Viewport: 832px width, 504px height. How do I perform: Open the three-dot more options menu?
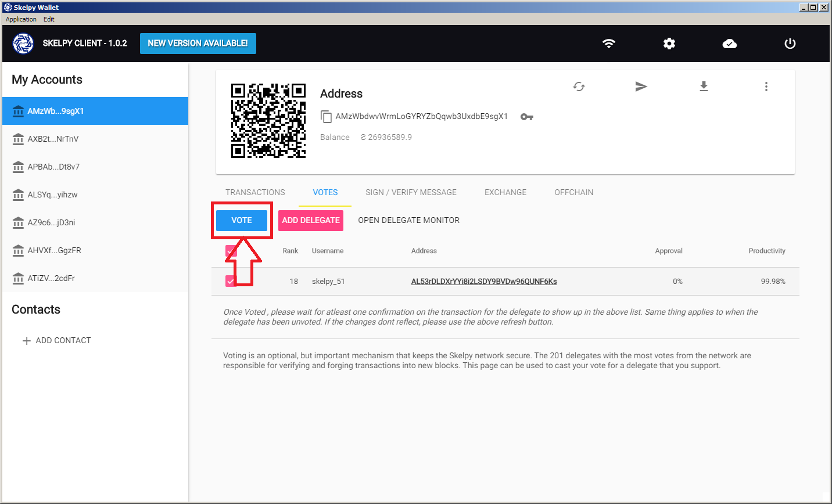point(766,87)
